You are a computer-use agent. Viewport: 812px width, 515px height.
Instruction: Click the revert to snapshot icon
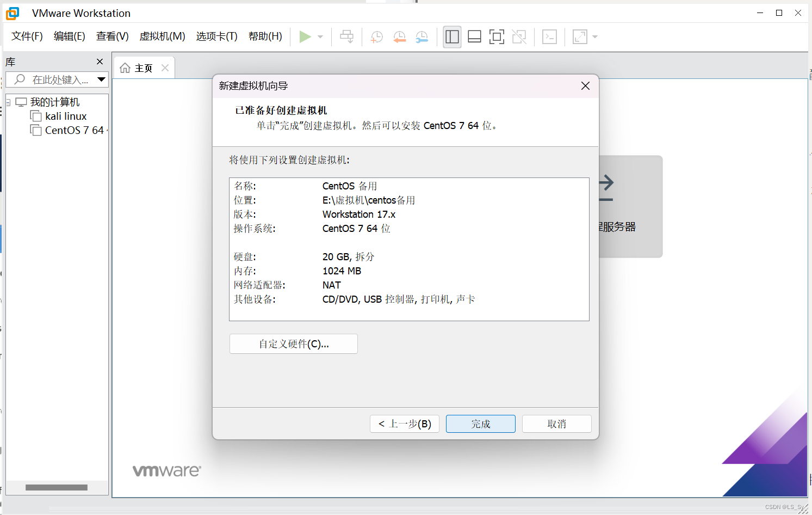pos(399,36)
